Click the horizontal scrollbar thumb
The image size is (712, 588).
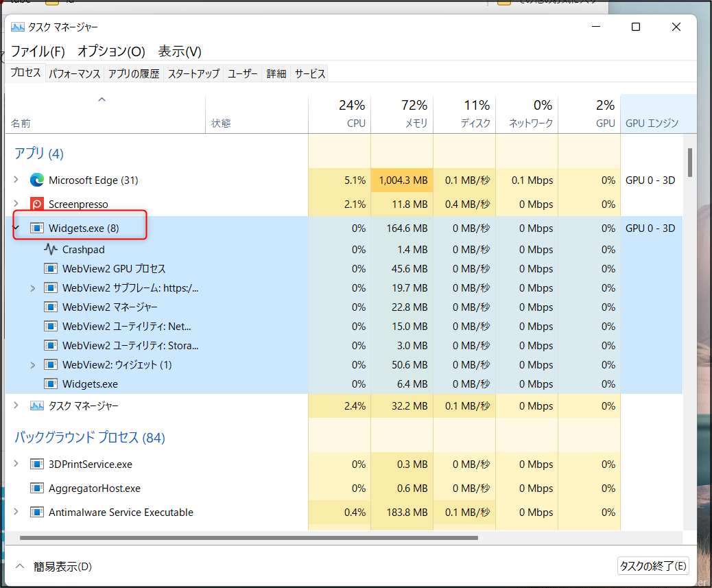(x=249, y=538)
